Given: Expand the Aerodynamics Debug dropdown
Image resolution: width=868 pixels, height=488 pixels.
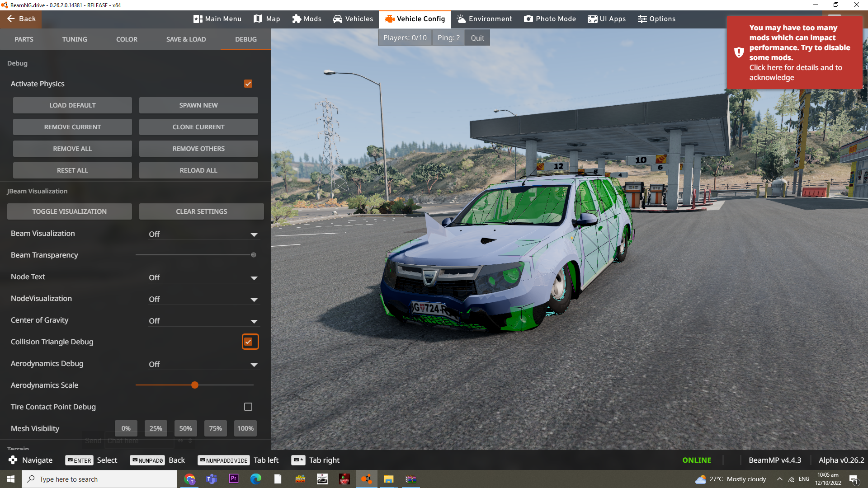Looking at the screenshot, I should [203, 364].
